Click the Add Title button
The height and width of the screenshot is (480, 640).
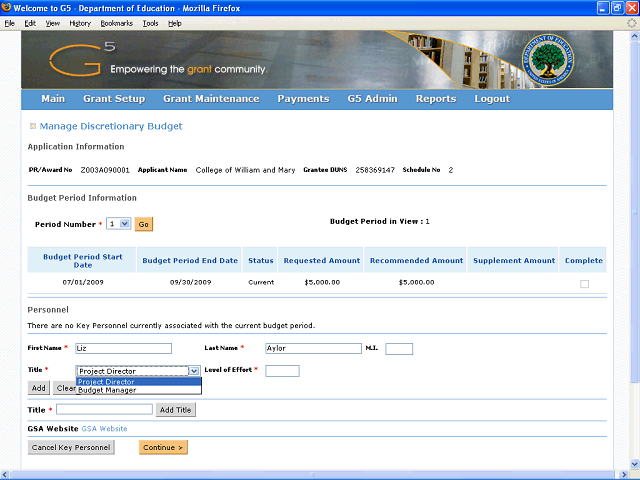click(x=177, y=409)
